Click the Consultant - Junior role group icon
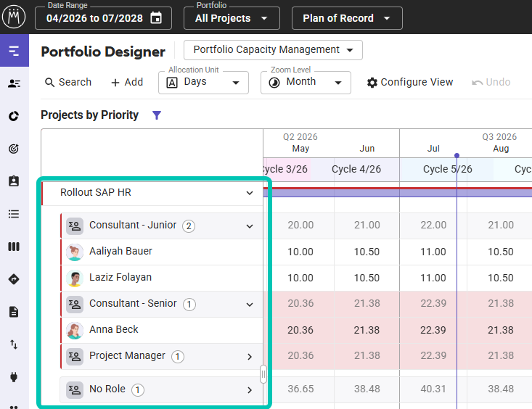Image resolution: width=532 pixels, height=409 pixels. tap(75, 226)
